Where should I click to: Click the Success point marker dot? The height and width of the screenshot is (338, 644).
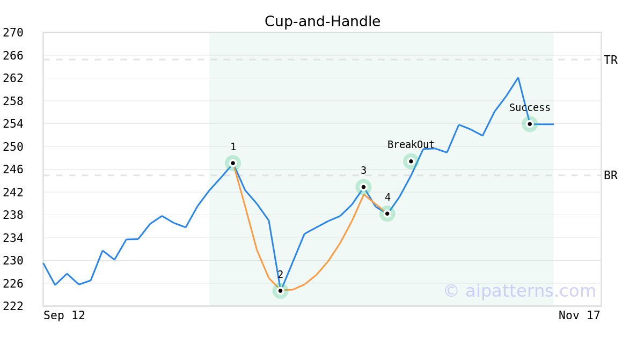pos(530,124)
